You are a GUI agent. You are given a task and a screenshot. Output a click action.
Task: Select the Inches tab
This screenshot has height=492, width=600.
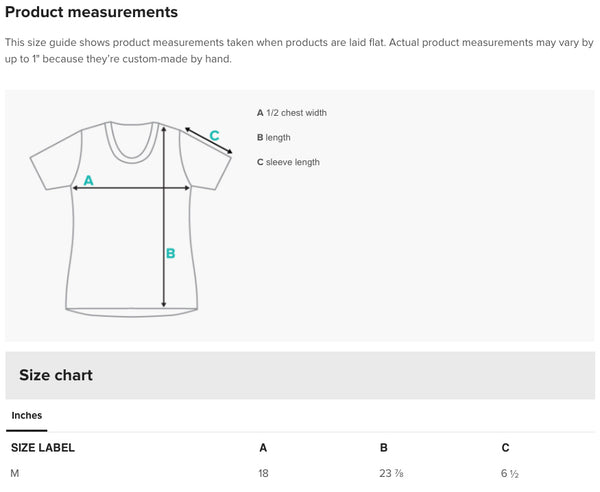[x=27, y=415]
